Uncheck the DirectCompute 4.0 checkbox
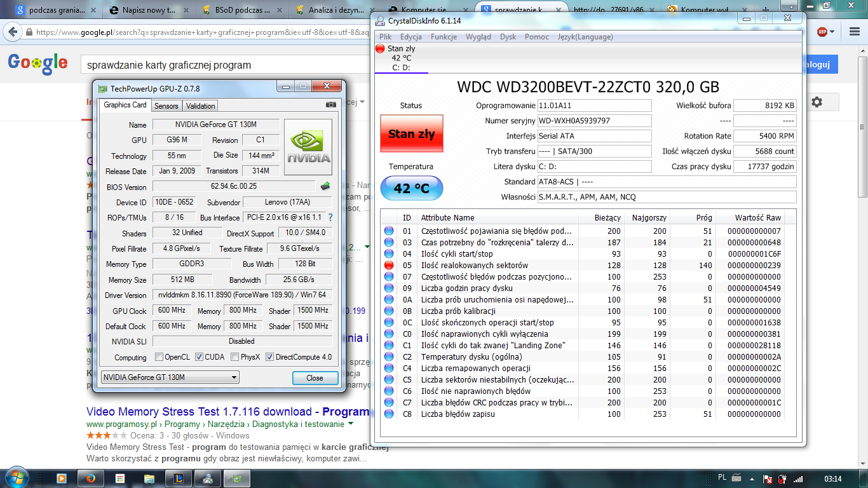 click(x=269, y=357)
